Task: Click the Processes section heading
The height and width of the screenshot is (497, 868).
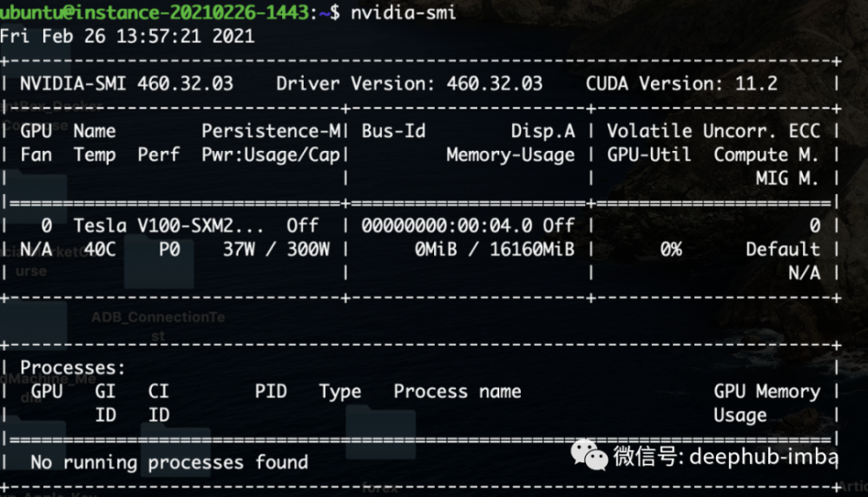Action: click(73, 368)
